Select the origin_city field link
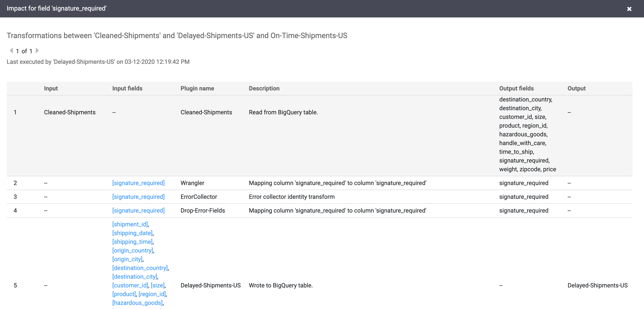Screen dimensions: 644x309 (127, 259)
